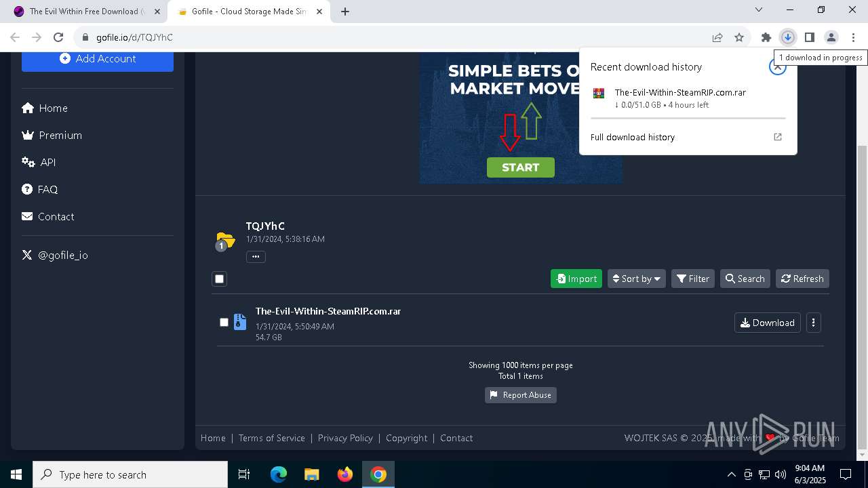Tick the select-all checkbox
This screenshot has height=488, width=868.
coord(219,279)
